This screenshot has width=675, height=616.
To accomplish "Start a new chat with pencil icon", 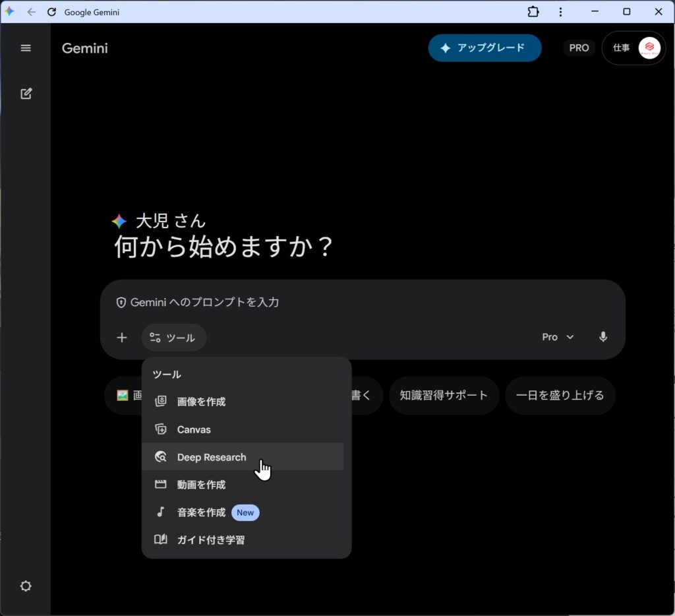I will [x=26, y=94].
